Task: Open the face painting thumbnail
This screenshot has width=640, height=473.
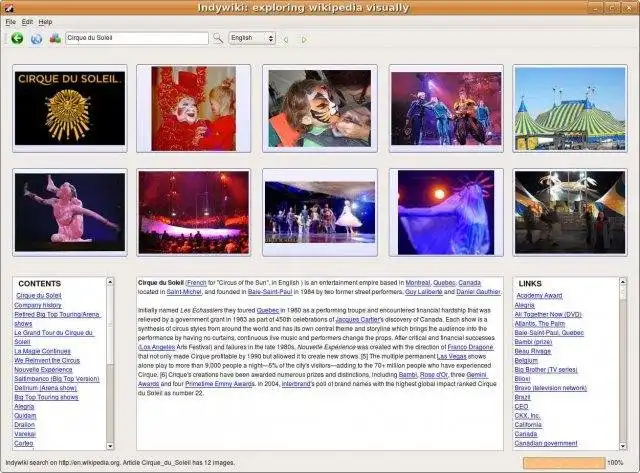Action: [x=320, y=108]
